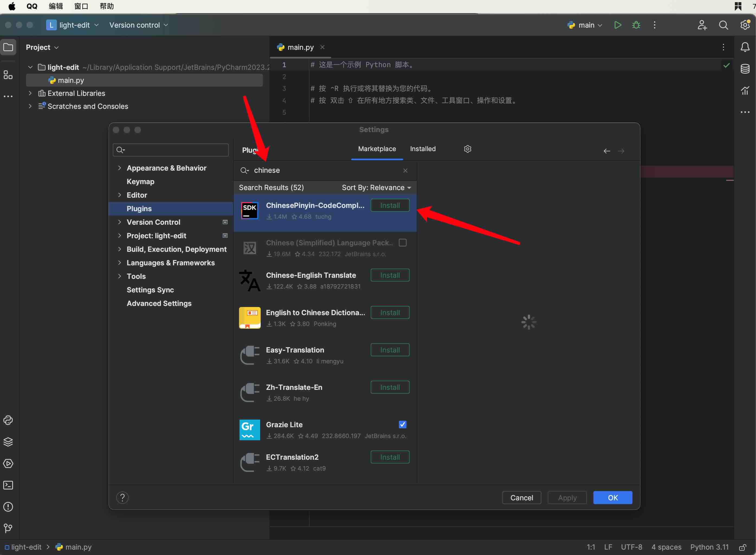Run the main configuration
Image resolution: width=756 pixels, height=555 pixels.
(618, 25)
